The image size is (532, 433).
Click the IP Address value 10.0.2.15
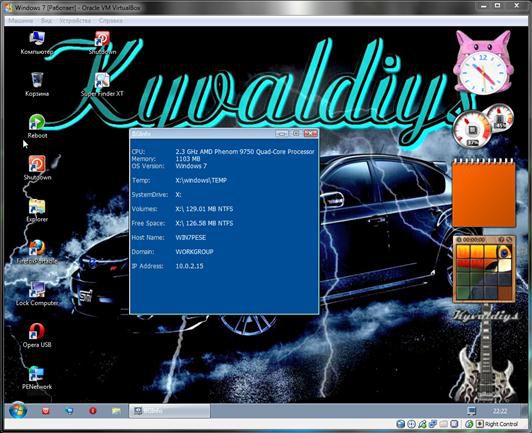coord(189,266)
